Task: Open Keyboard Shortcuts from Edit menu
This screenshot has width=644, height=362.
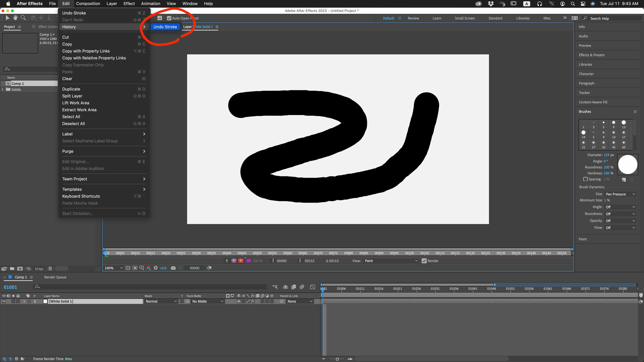Action: coord(81,196)
